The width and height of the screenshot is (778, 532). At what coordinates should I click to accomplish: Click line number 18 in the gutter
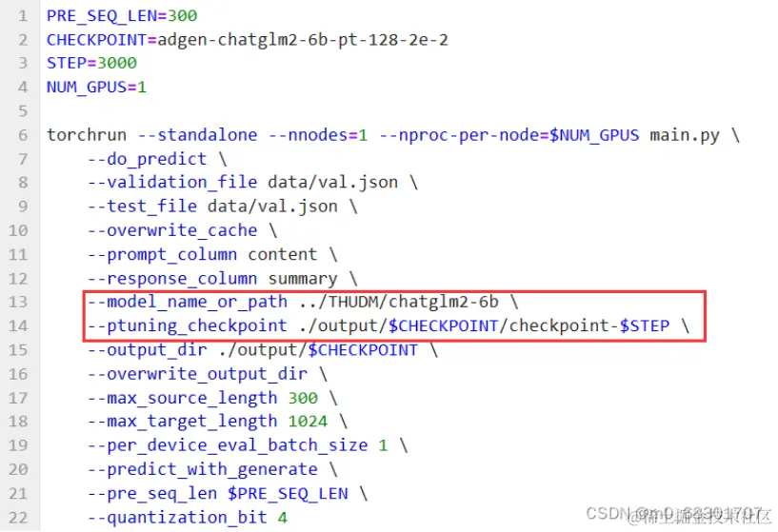coord(18,422)
